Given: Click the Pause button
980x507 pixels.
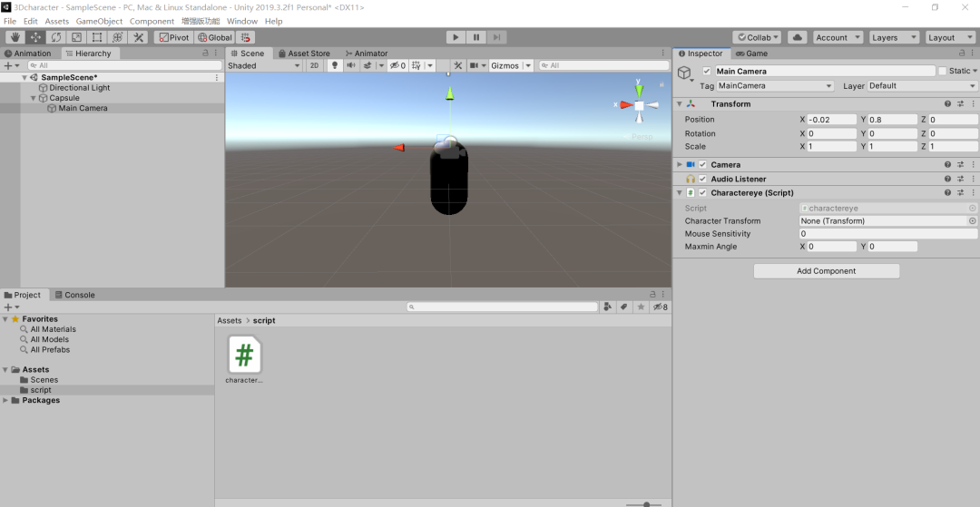Looking at the screenshot, I should click(476, 37).
